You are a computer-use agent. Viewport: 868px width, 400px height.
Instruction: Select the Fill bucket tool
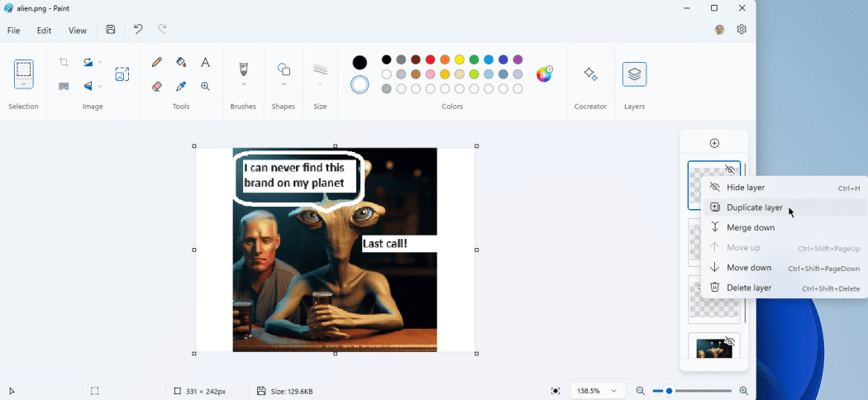click(181, 62)
